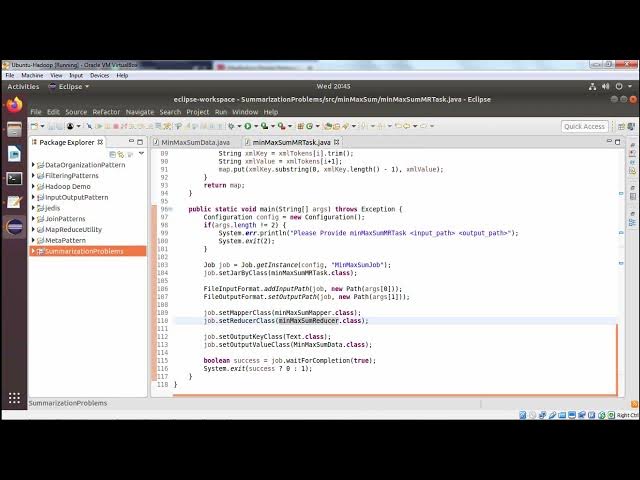Expand the InputOutputPattern project

tap(33, 197)
